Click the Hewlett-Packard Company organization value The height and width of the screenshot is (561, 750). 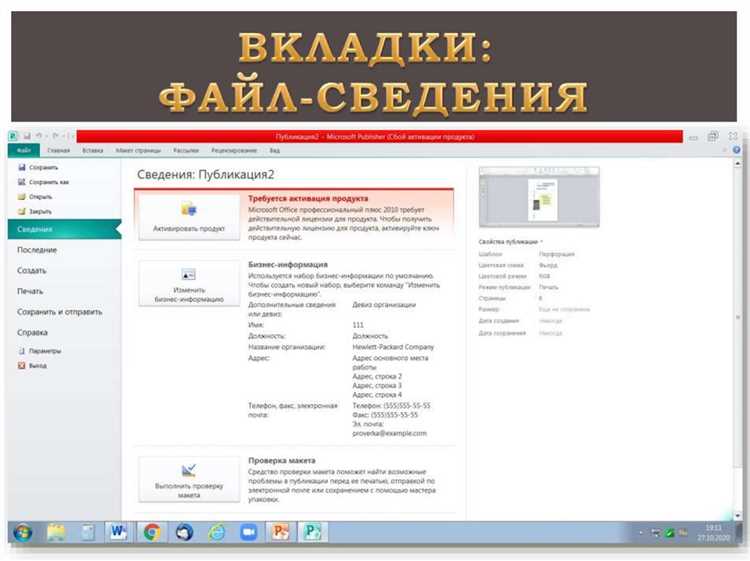click(x=393, y=347)
